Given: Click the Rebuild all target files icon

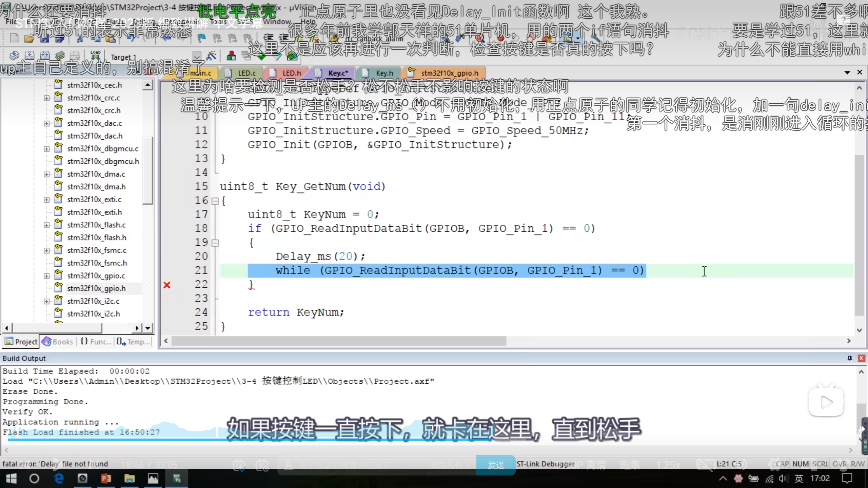Looking at the screenshot, I should (45, 55).
